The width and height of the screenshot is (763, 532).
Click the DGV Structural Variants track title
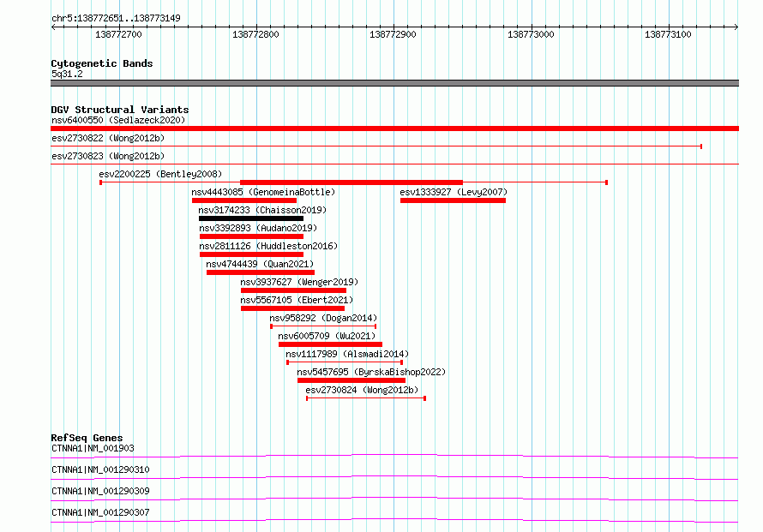[120, 110]
